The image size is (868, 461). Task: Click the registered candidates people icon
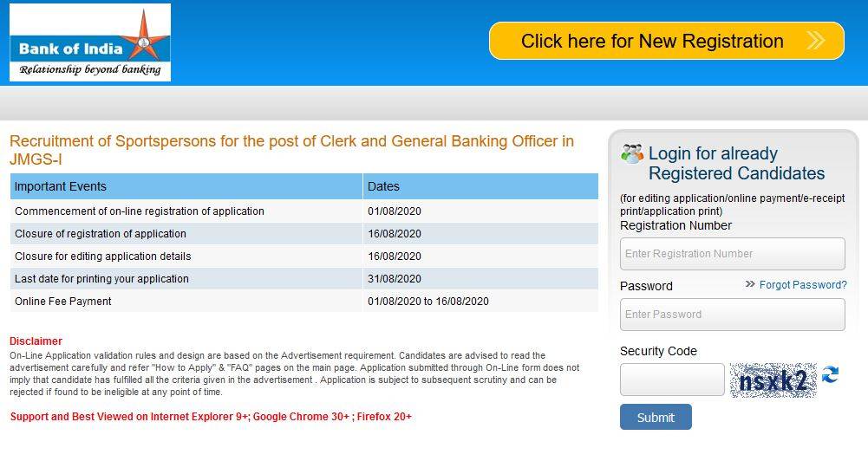pos(631,153)
